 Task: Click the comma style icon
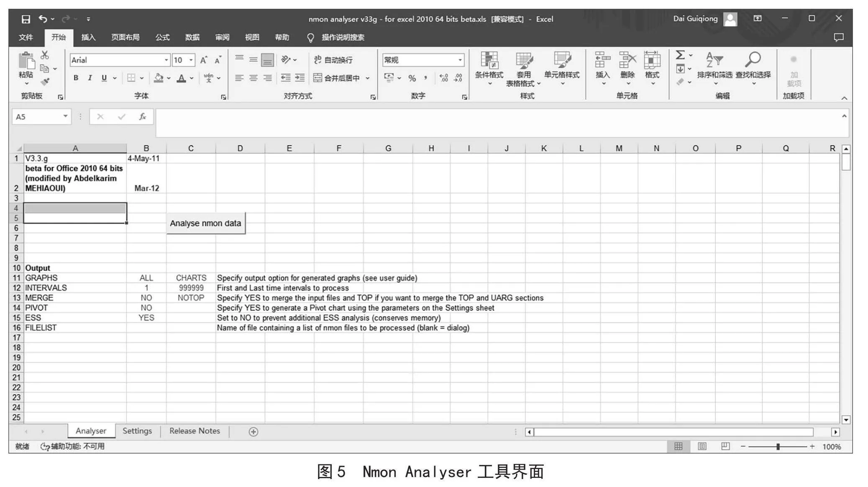425,78
